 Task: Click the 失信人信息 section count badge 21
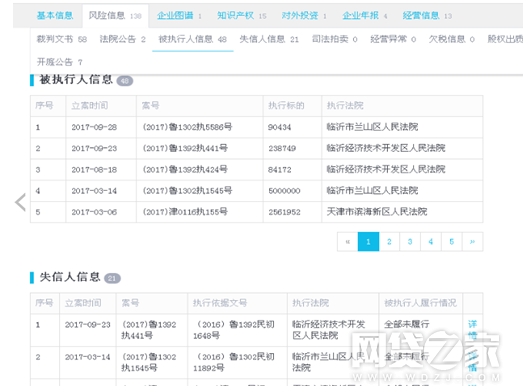[x=112, y=278]
